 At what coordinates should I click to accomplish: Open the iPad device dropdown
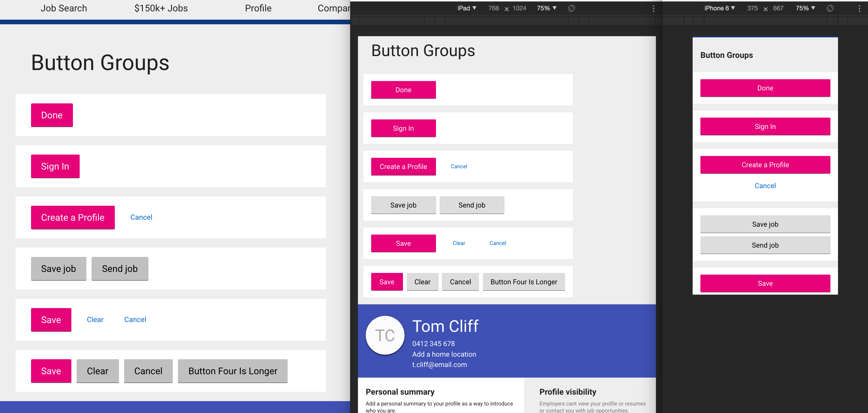(x=467, y=9)
